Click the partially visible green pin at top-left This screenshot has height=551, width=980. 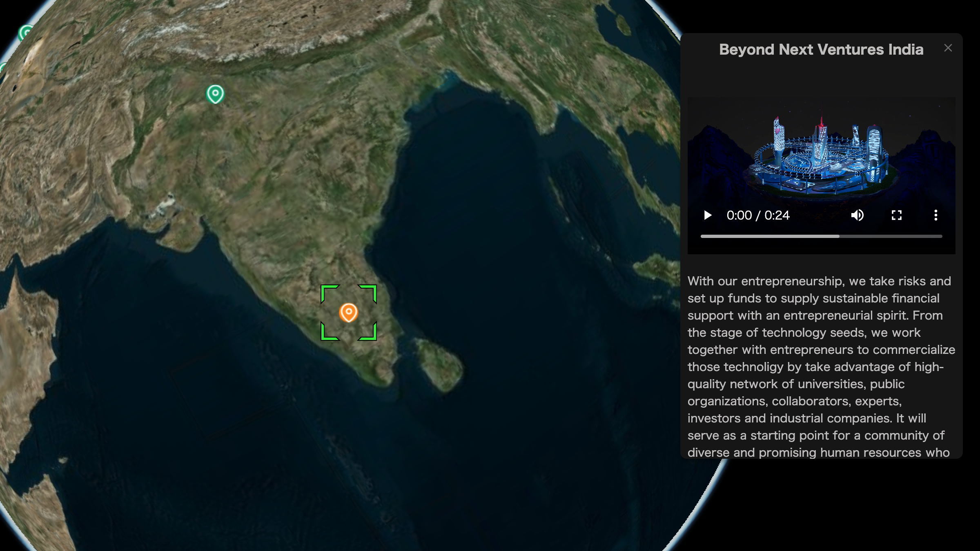point(26,33)
